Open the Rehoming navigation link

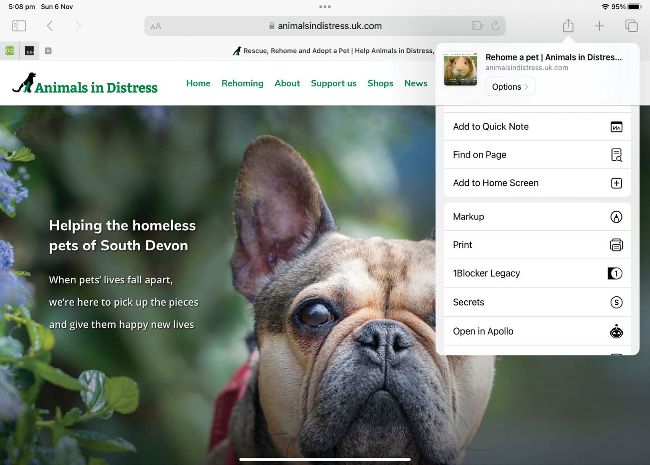[x=242, y=83]
